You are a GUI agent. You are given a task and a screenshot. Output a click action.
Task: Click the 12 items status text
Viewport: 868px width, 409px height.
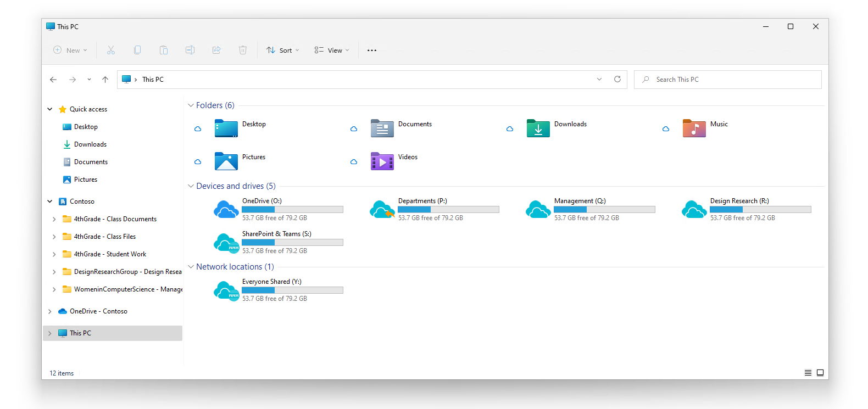coord(62,373)
